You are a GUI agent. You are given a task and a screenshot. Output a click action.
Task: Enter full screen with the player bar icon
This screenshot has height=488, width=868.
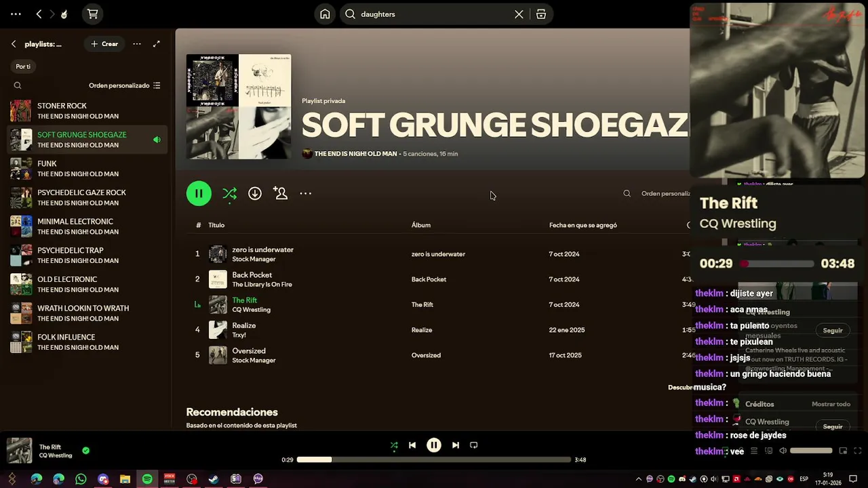coord(858,451)
